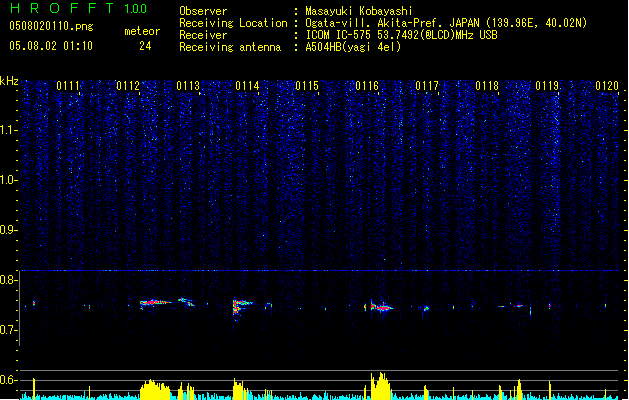The height and width of the screenshot is (400, 629).
Task: Click the wide yellow power block after 0112
Action: (155, 390)
